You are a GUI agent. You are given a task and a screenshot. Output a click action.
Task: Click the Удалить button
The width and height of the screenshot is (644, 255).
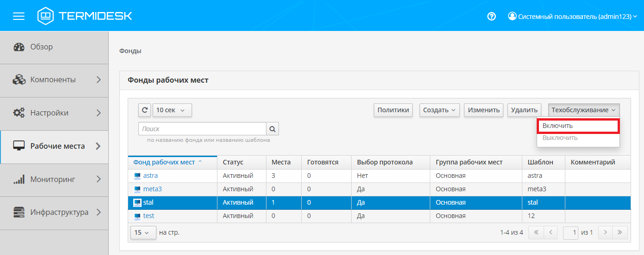click(x=524, y=110)
